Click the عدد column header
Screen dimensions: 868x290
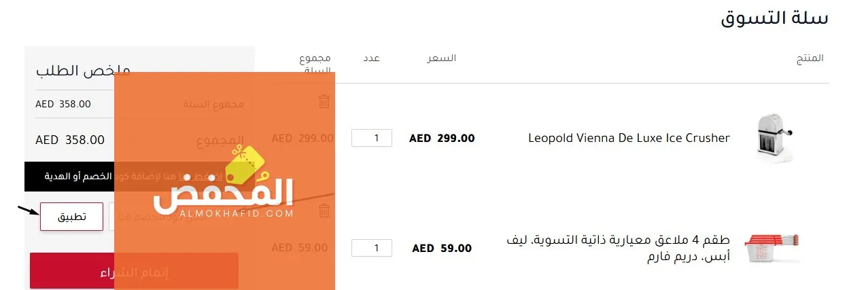pos(371,58)
